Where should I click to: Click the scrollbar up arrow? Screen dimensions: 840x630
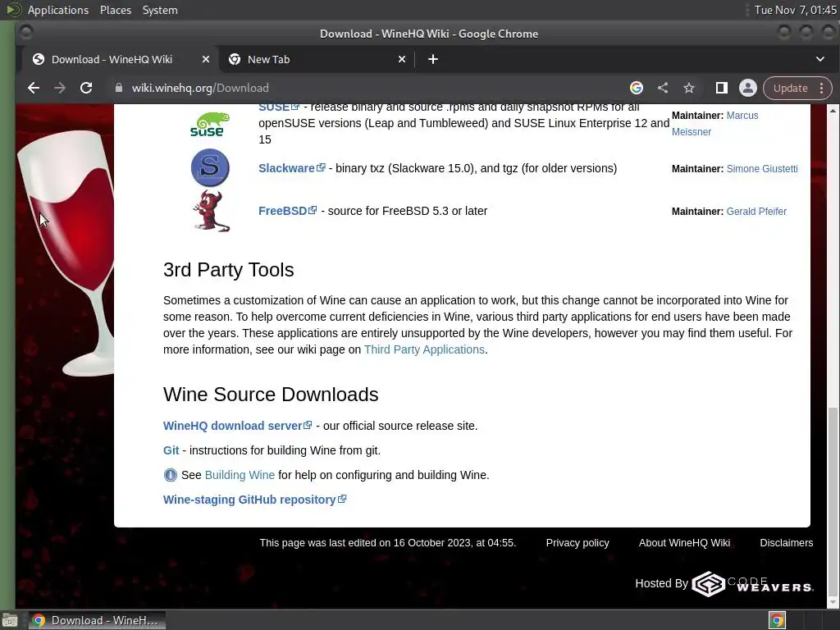pyautogui.click(x=833, y=111)
